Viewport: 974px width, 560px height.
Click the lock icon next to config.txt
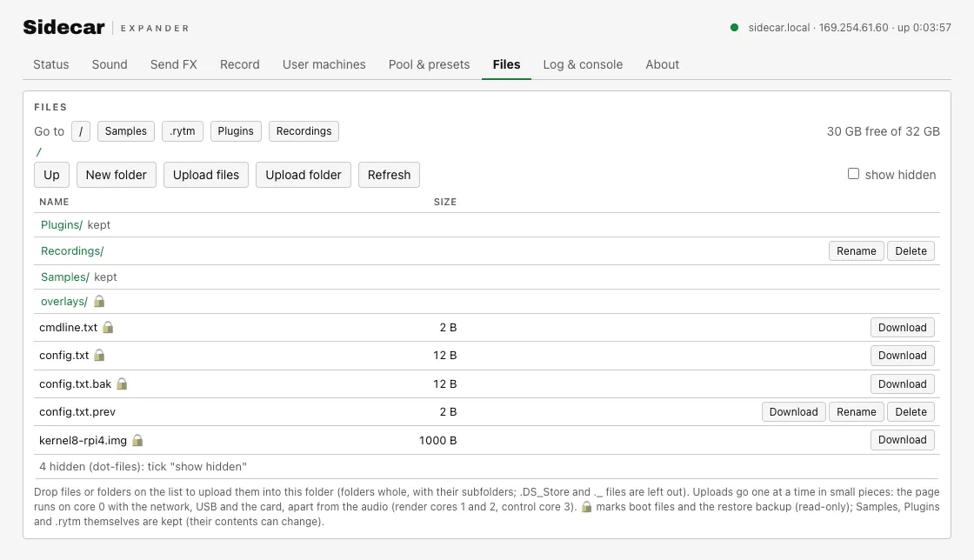99,355
